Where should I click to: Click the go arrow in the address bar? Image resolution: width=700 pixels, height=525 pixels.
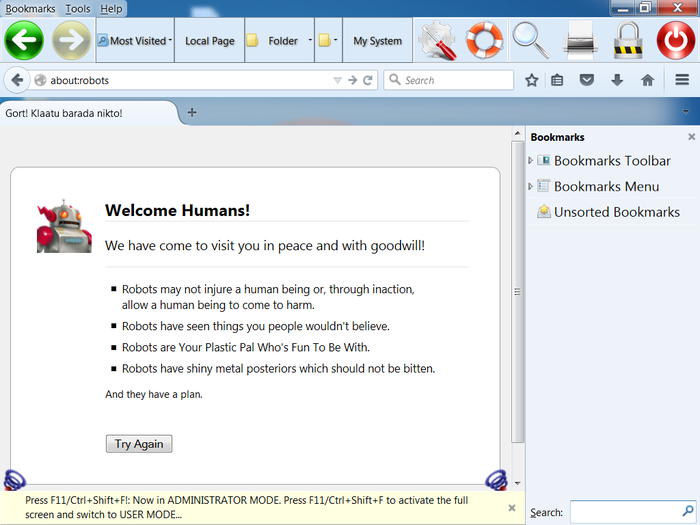point(353,80)
